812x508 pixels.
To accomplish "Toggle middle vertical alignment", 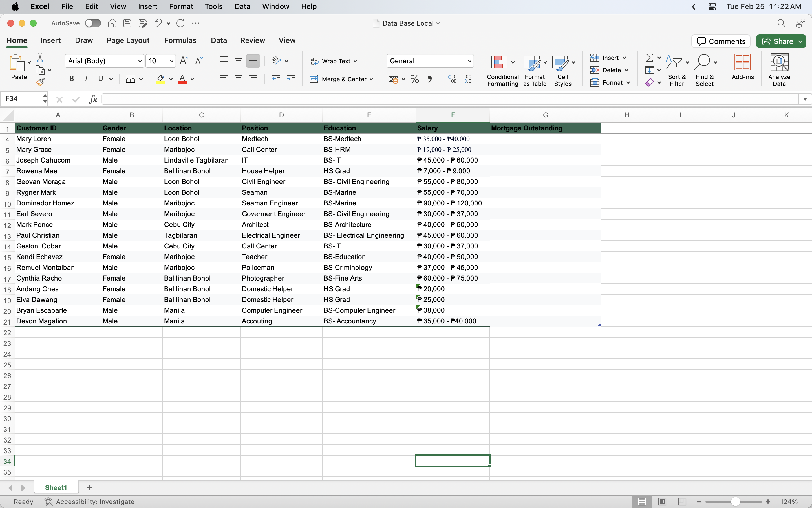I will 239,60.
